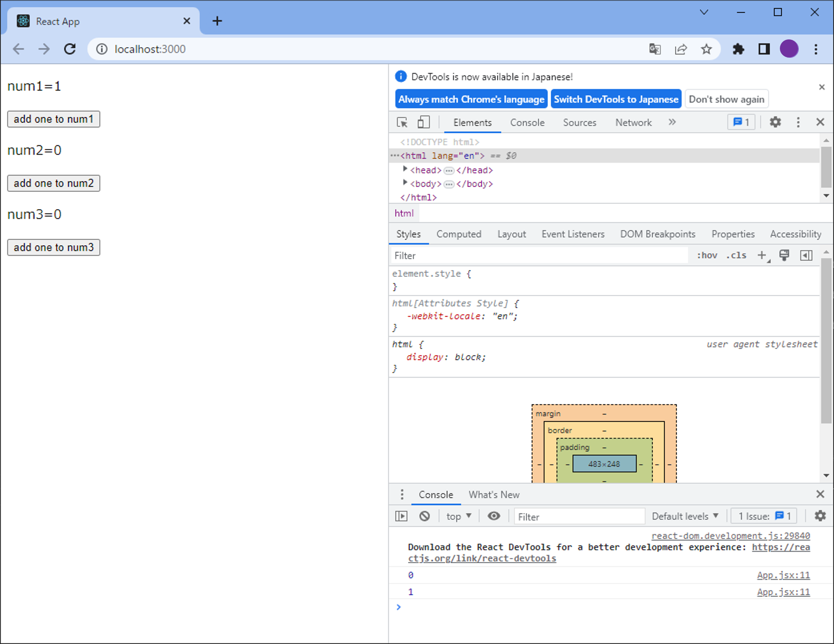Open the browser side panel icon
Screen dimensions: 834x644
764,49
